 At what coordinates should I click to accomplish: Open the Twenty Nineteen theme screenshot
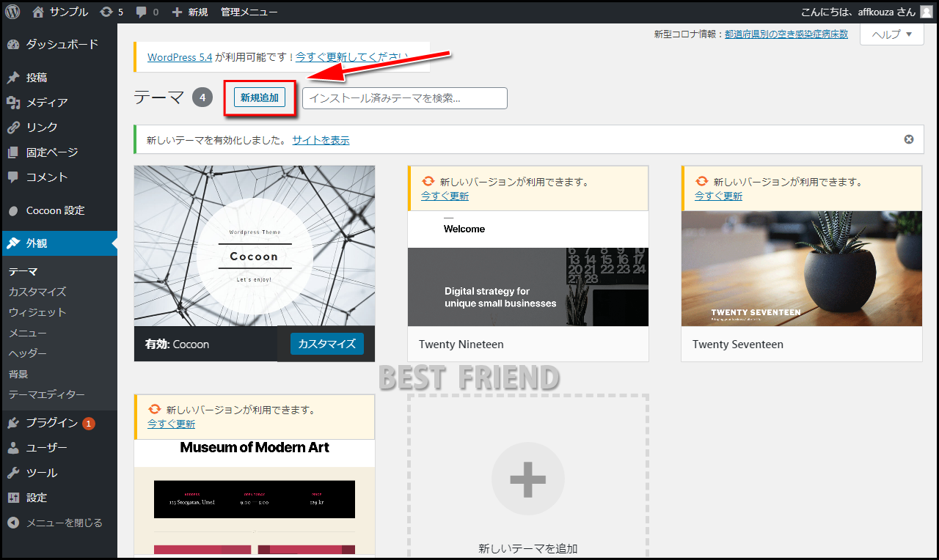click(528, 268)
